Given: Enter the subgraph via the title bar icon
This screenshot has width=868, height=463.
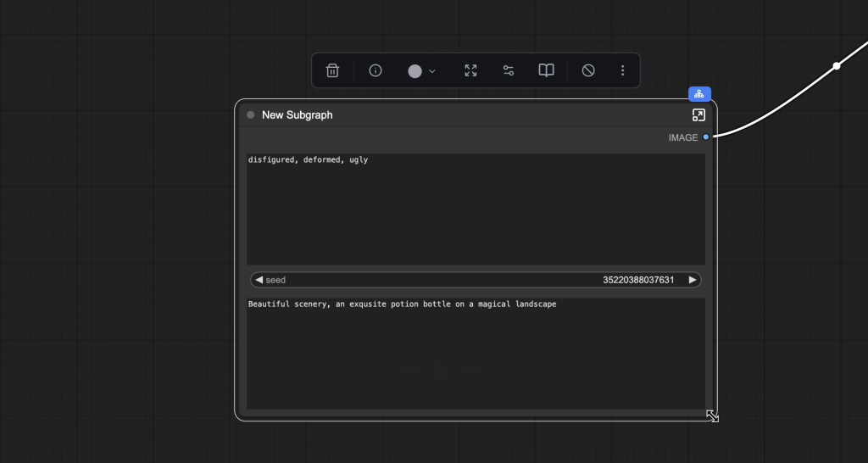Looking at the screenshot, I should pyautogui.click(x=698, y=114).
